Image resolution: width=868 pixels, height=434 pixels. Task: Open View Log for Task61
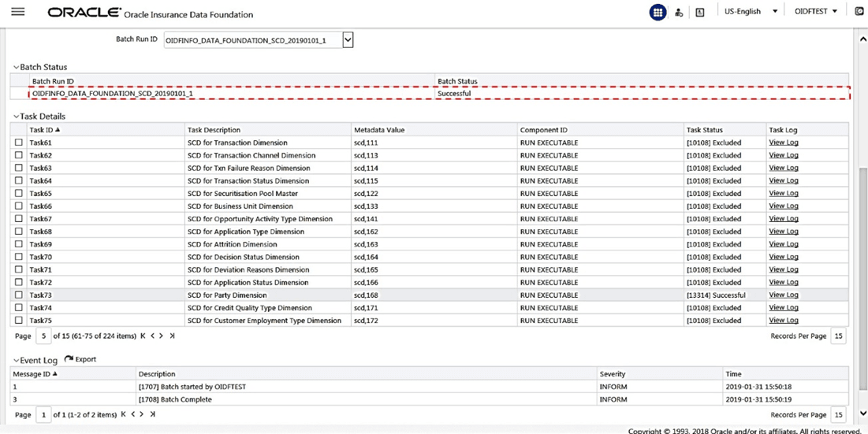pos(784,143)
